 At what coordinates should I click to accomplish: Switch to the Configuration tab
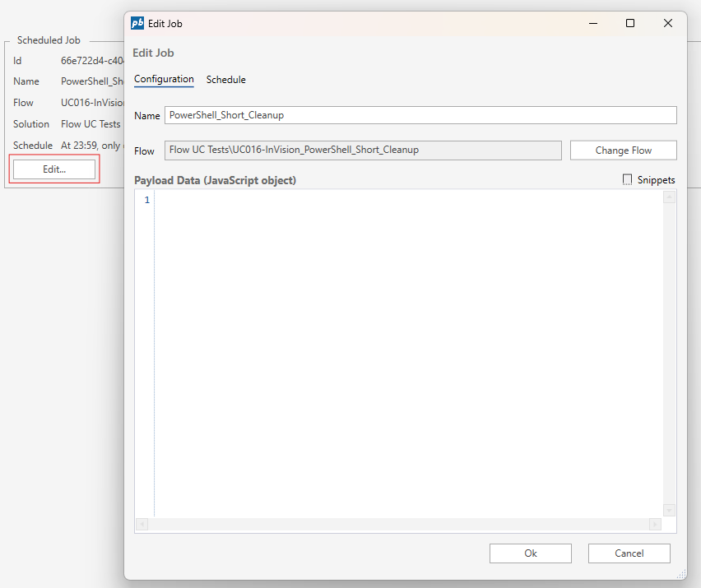164,80
